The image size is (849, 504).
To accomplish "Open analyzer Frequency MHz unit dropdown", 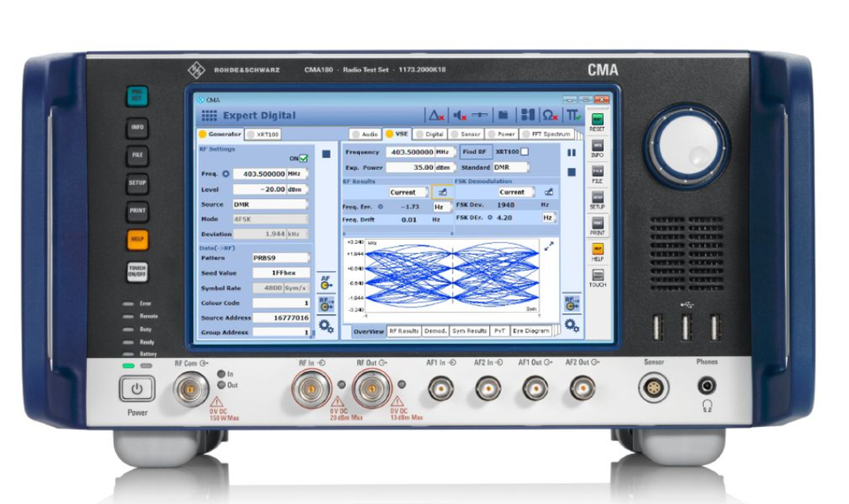I will pos(445,152).
